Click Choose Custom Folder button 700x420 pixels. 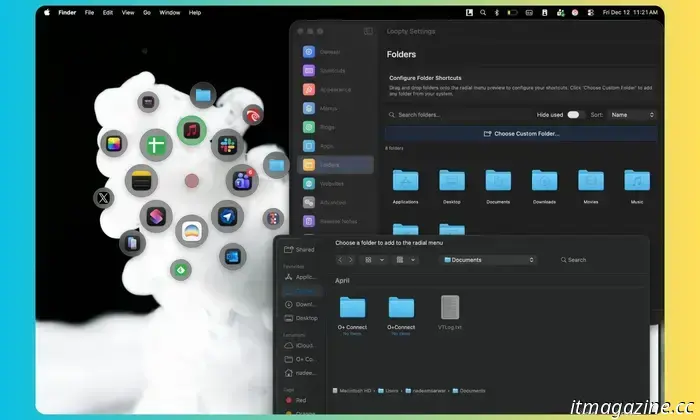[x=521, y=133]
